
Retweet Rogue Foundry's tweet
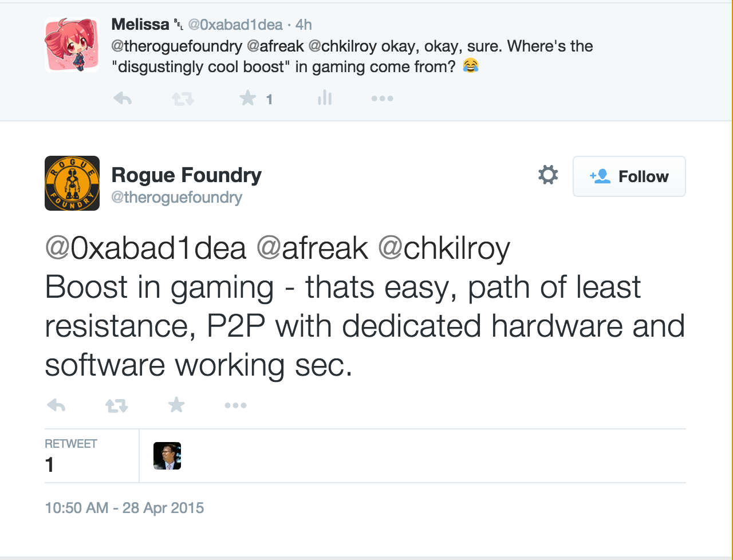[x=116, y=406]
